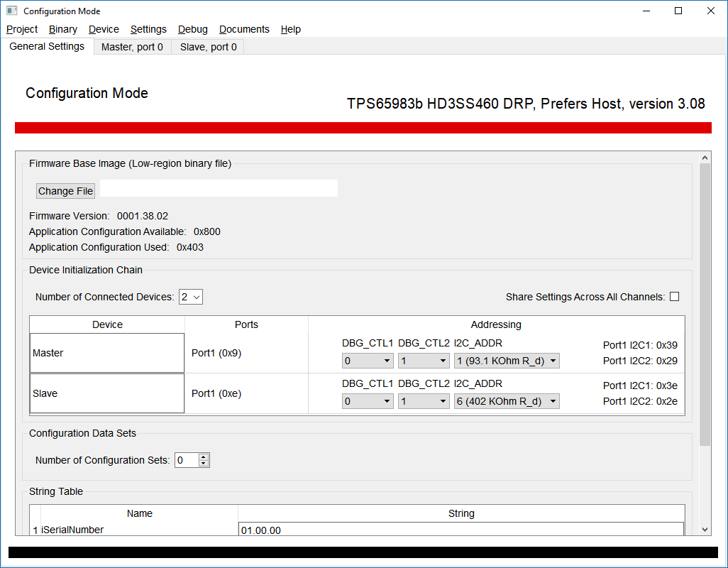Click the Master device name field
Image resolution: width=728 pixels, height=568 pixels.
[107, 353]
